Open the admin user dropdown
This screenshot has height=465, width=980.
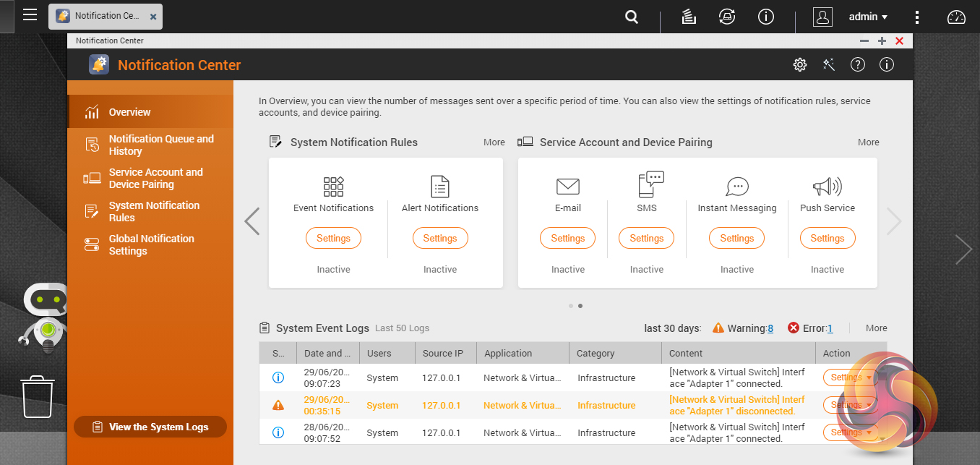pos(868,17)
